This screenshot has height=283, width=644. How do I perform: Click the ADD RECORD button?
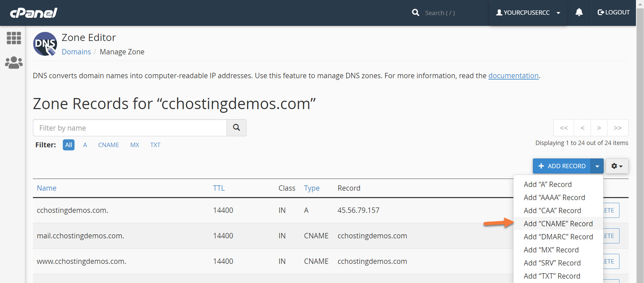click(x=562, y=166)
